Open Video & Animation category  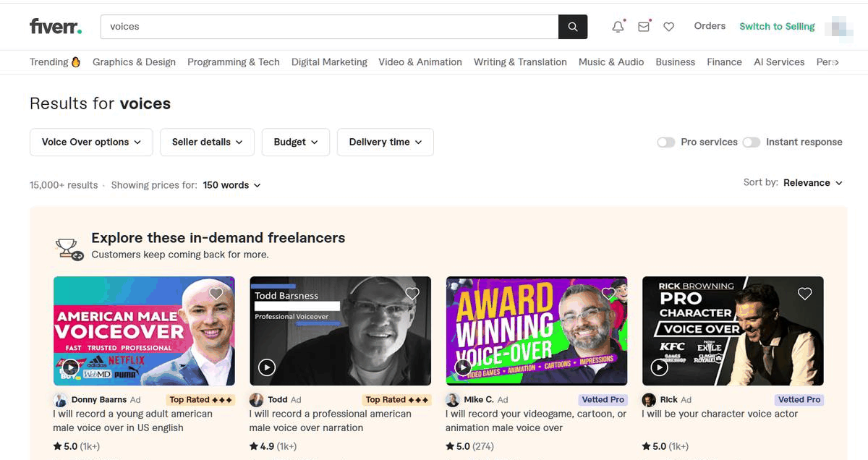tap(420, 62)
